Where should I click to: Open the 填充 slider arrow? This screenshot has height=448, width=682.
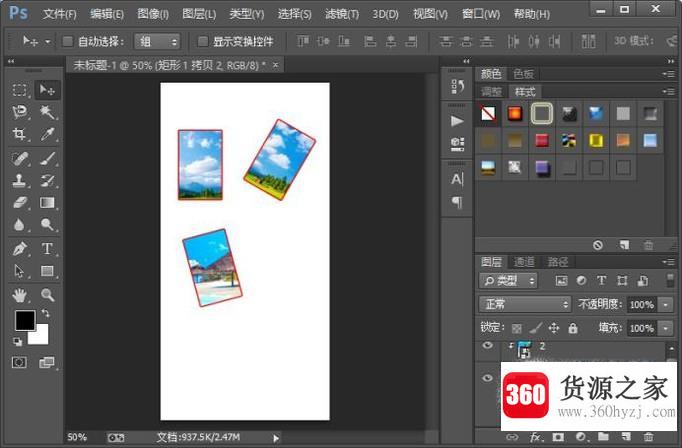pos(665,328)
